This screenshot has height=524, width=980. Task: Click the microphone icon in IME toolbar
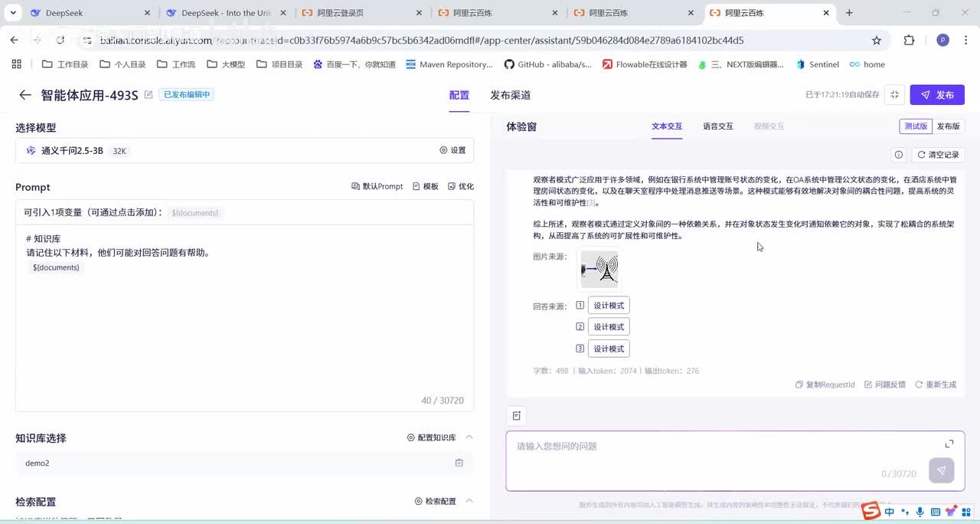(x=920, y=512)
